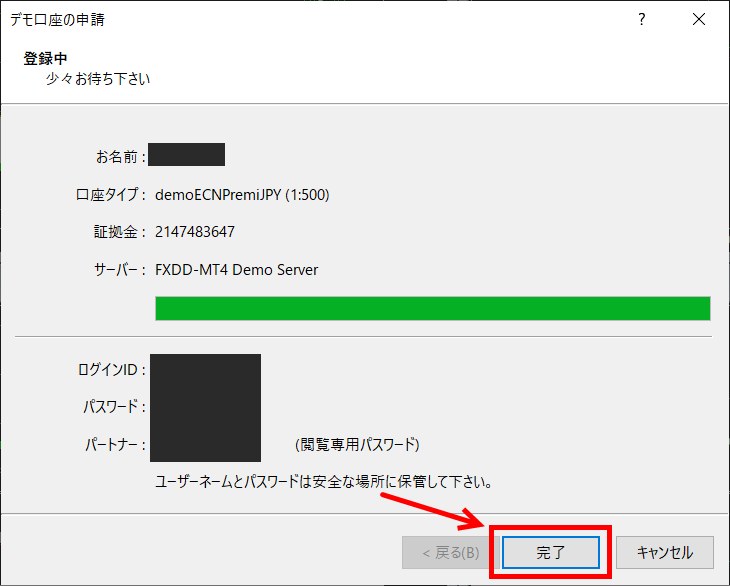This screenshot has width=730, height=586.
Task: Click the green registration progress bar
Action: 433,308
